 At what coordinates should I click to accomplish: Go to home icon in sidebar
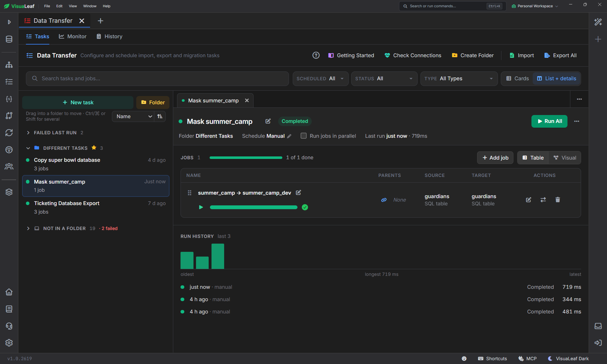[9, 292]
